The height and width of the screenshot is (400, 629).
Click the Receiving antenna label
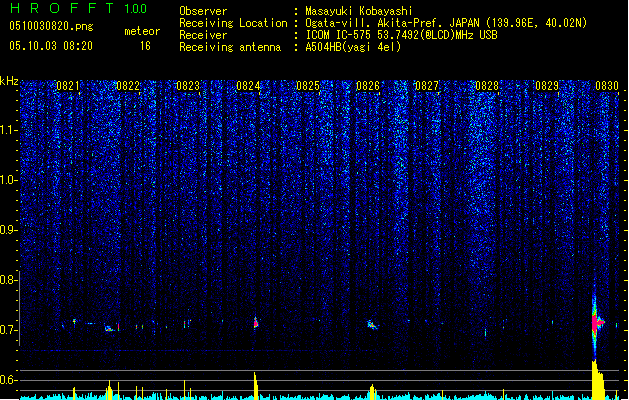click(x=230, y=47)
